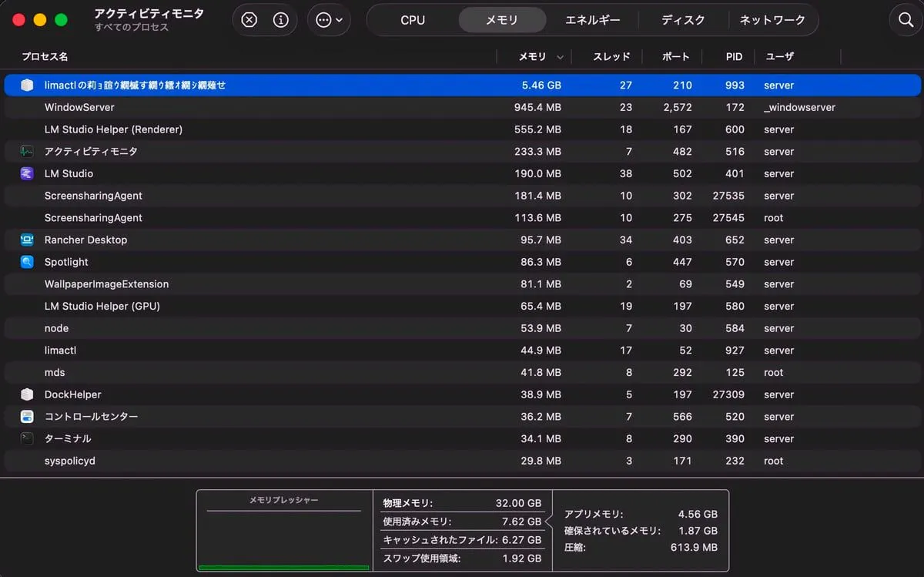The image size is (924, 577).
Task: Open the ネットワーク tab
Action: coord(772,20)
